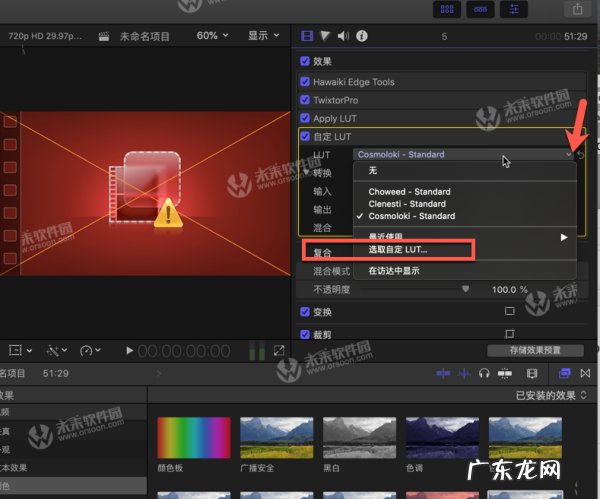Click the 不透明度 opacity slider handle
The width and height of the screenshot is (600, 499).
pyautogui.click(x=465, y=289)
